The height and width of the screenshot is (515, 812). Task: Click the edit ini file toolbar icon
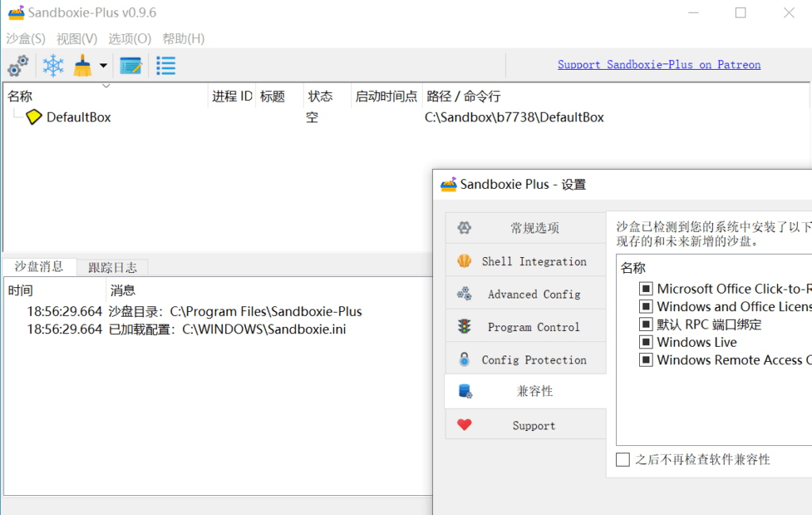click(130, 66)
